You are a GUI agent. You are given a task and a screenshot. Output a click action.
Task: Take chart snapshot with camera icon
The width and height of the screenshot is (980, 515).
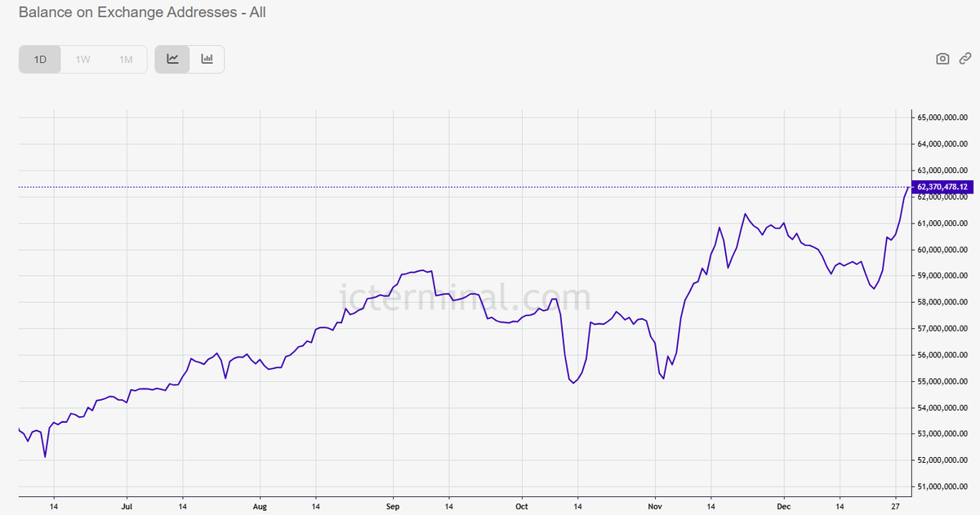(942, 59)
